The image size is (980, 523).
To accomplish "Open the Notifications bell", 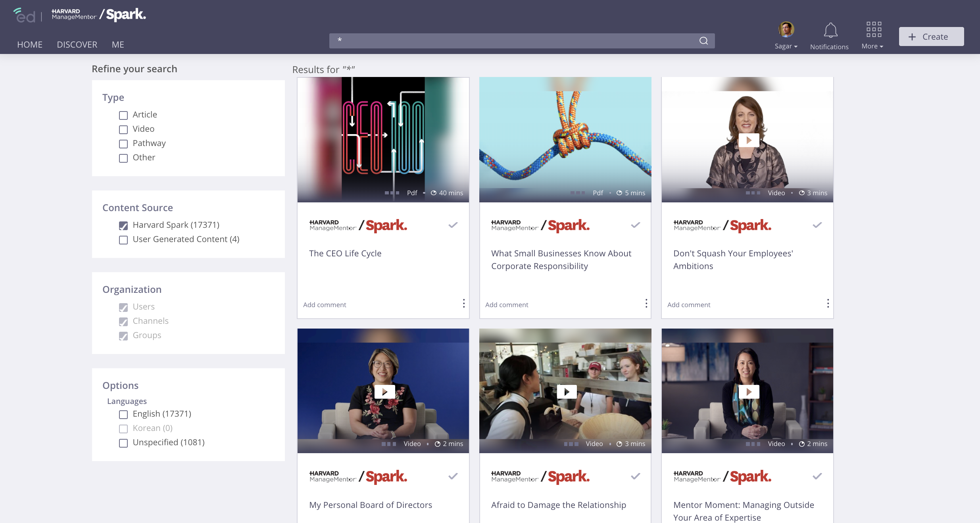I will coord(830,31).
